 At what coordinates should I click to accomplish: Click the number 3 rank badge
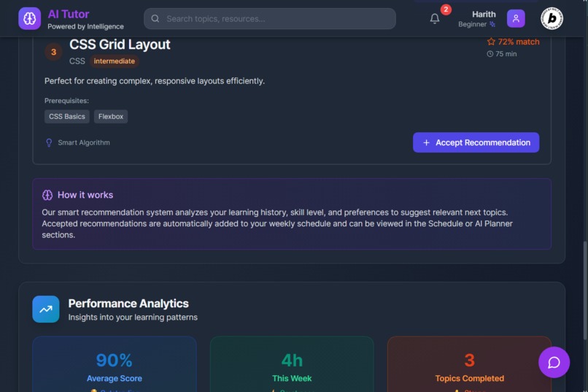pyautogui.click(x=54, y=52)
